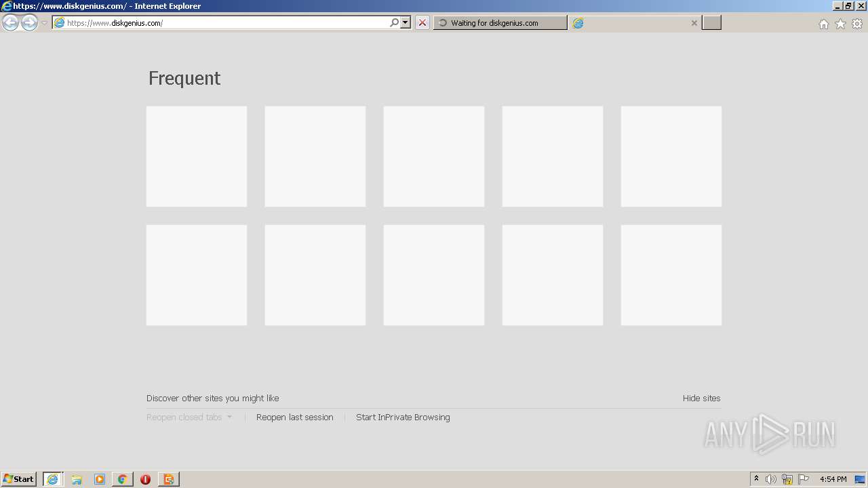This screenshot has height=488, width=868.
Task: Go to the Home page icon
Action: pos(823,24)
